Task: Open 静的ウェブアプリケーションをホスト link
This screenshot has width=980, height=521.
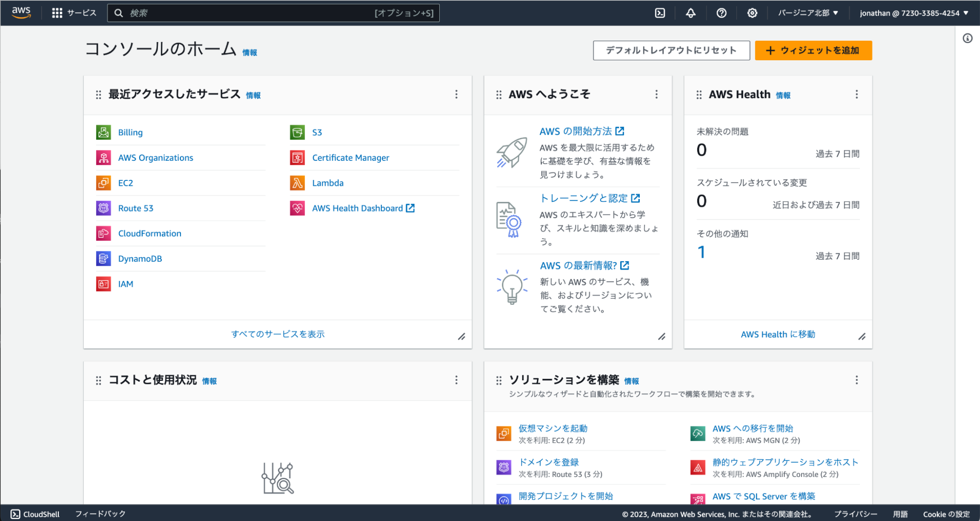Action: pyautogui.click(x=785, y=462)
